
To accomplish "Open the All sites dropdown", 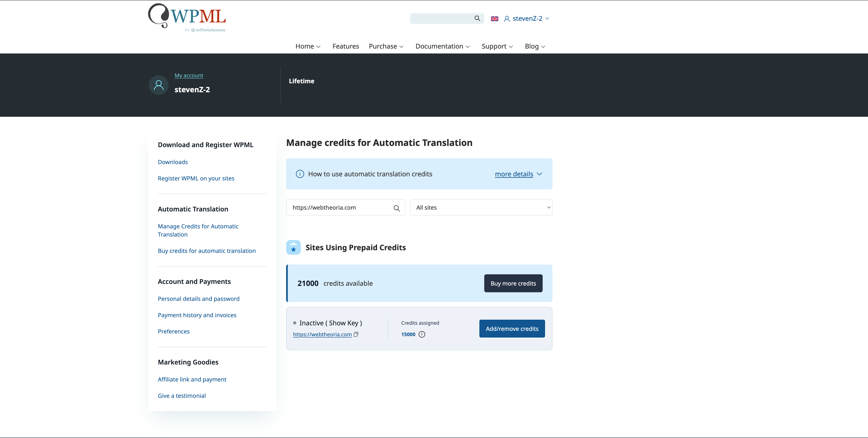I will click(481, 208).
